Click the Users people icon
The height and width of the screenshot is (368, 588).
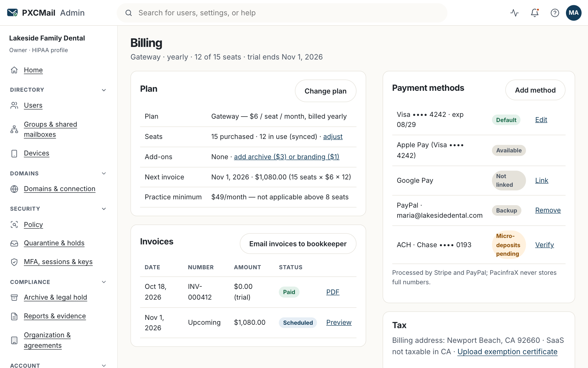(x=14, y=105)
